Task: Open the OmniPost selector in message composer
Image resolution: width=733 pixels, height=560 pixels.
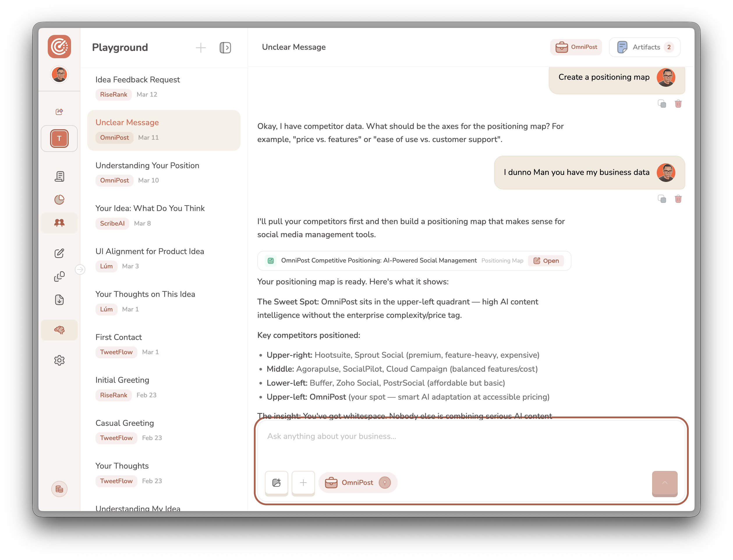Action: click(x=357, y=482)
